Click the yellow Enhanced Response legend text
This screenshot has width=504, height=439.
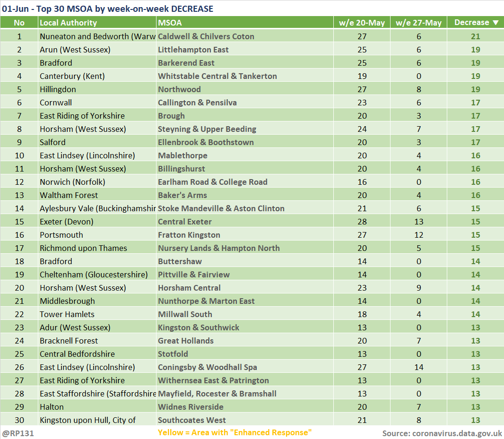pyautogui.click(x=235, y=432)
